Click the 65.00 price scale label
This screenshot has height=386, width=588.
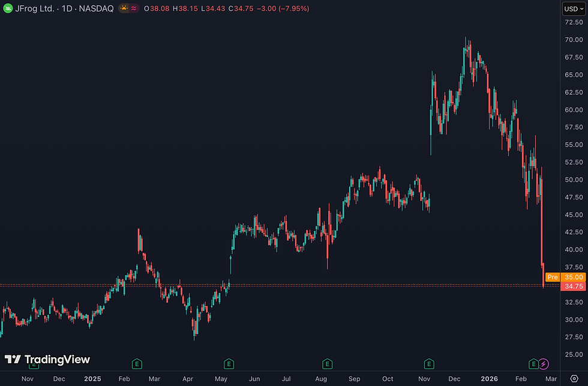(x=574, y=74)
